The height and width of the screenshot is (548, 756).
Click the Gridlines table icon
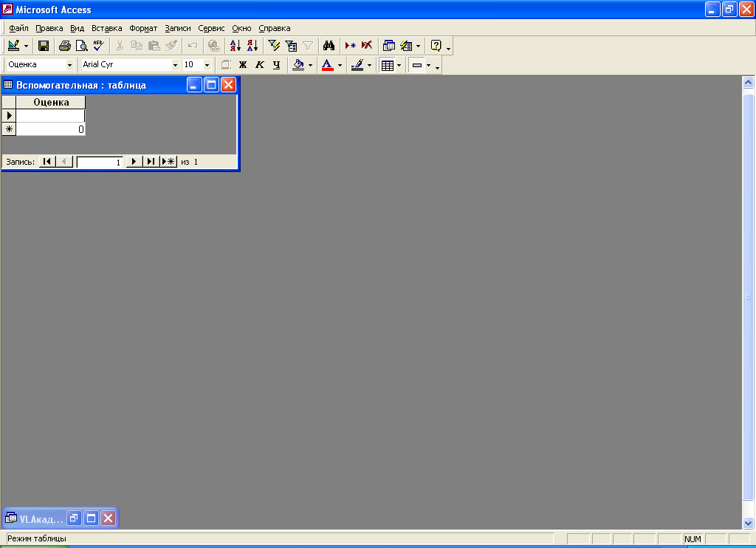(388, 65)
